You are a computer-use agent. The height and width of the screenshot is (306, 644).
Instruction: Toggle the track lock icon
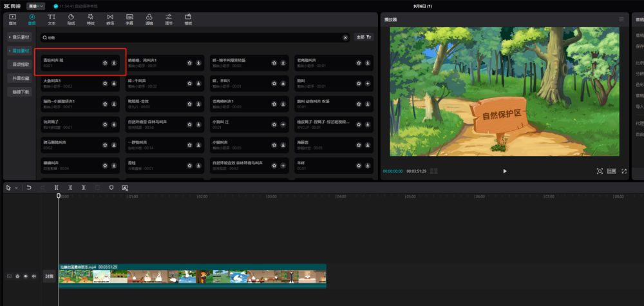pyautogui.click(x=17, y=276)
